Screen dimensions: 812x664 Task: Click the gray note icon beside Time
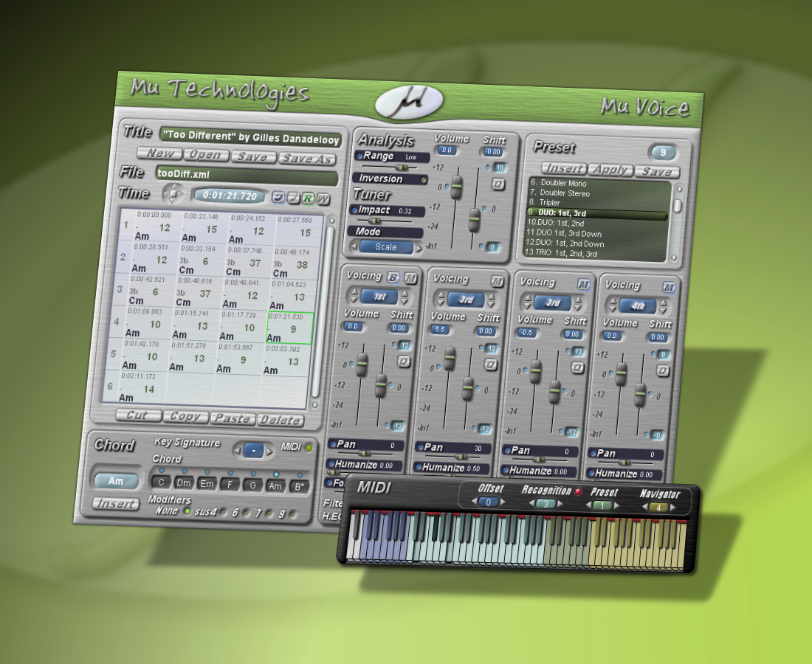tap(293, 198)
